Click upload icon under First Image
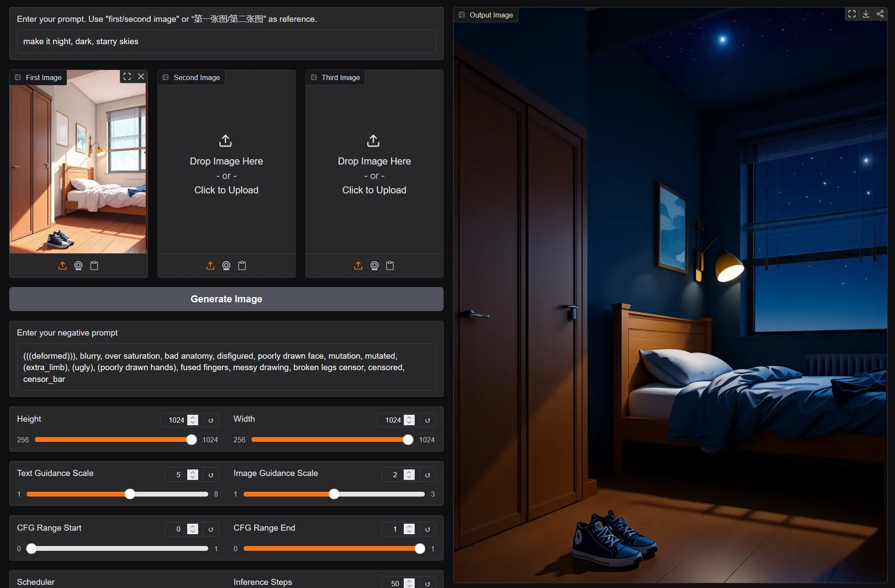895x588 pixels. (x=63, y=266)
